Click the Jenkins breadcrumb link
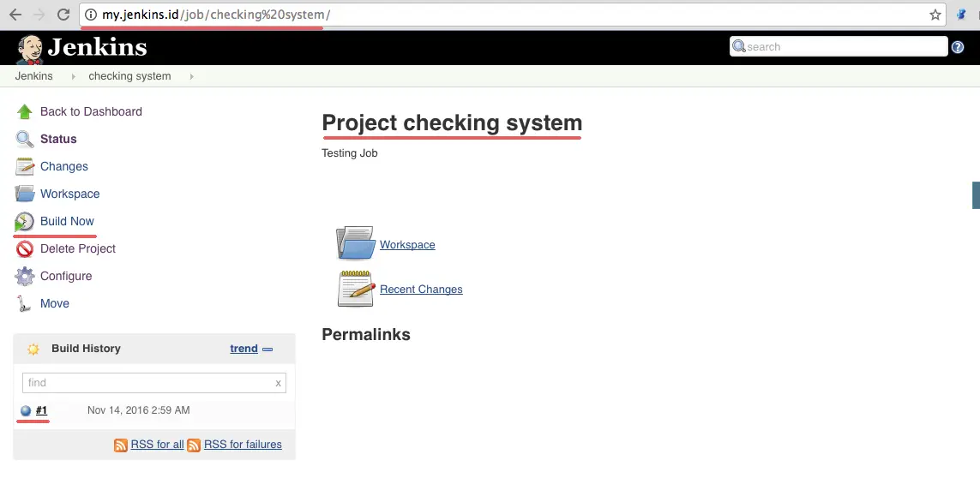Image resolution: width=980 pixels, height=490 pixels. pyautogui.click(x=33, y=76)
